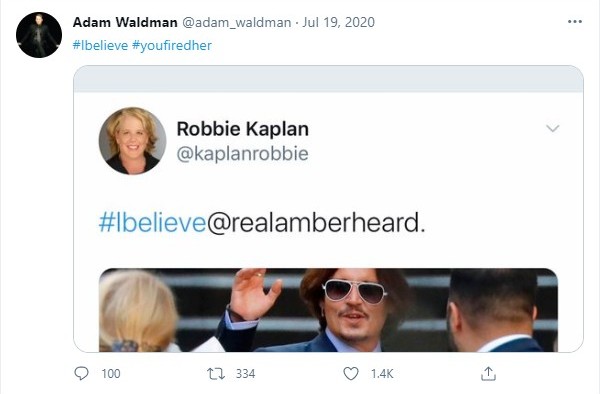Click the @kaplanrobbie handle
600x394 pixels.
(243, 154)
